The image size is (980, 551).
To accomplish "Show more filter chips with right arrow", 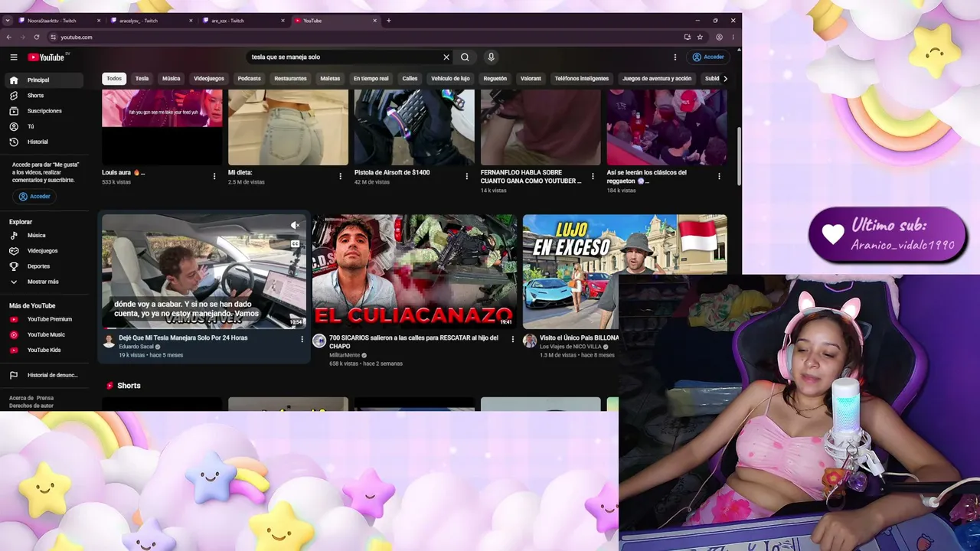I will coord(725,79).
